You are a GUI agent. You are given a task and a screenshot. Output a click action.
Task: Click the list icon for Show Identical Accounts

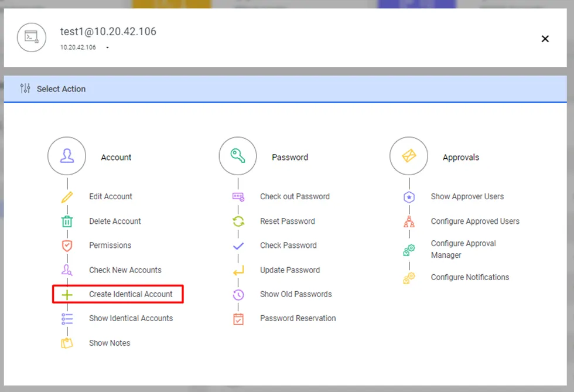point(67,319)
